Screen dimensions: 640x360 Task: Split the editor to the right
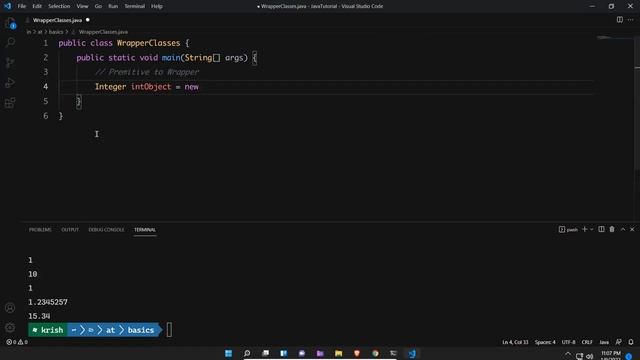click(620, 20)
